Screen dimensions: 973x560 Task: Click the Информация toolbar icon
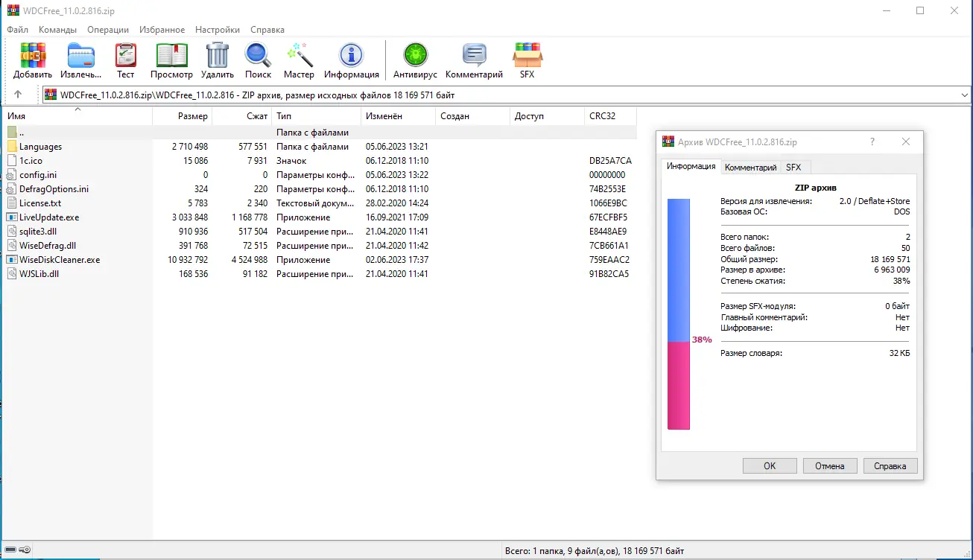coord(351,55)
